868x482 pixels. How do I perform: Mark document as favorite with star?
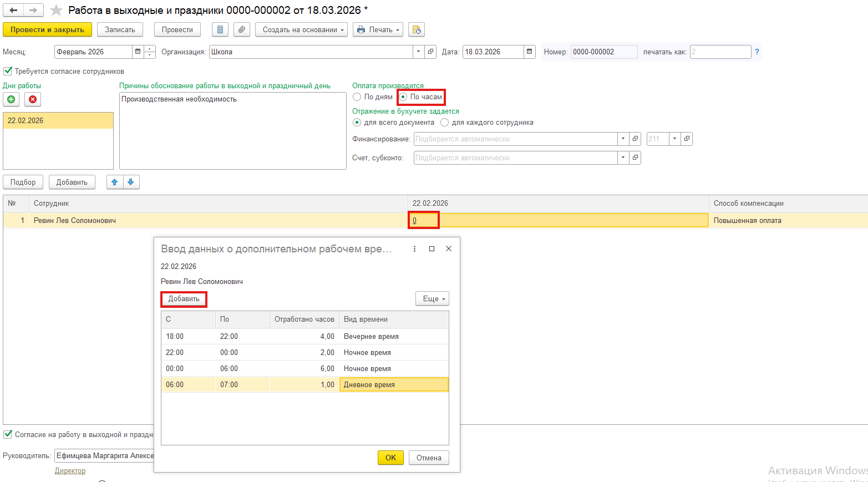56,10
